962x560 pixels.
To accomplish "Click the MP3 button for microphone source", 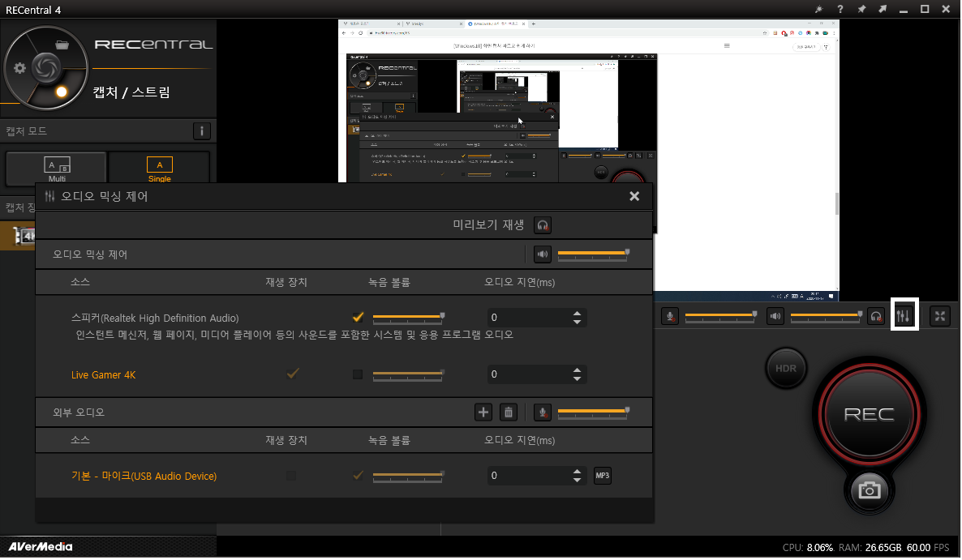I will tap(603, 476).
